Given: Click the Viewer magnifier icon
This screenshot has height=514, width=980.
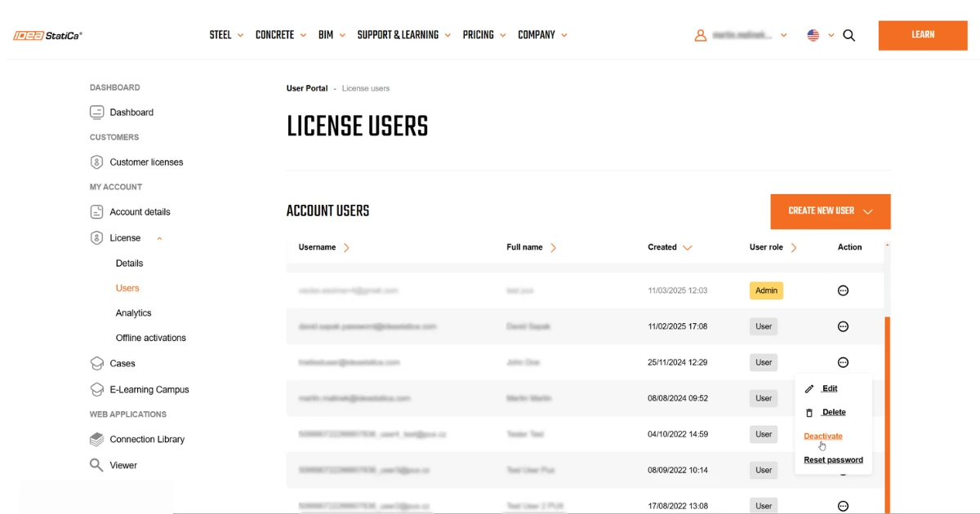Looking at the screenshot, I should click(x=96, y=465).
